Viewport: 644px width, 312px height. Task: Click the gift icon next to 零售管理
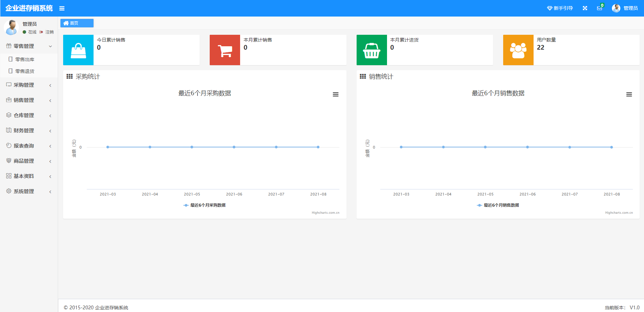(x=9, y=46)
